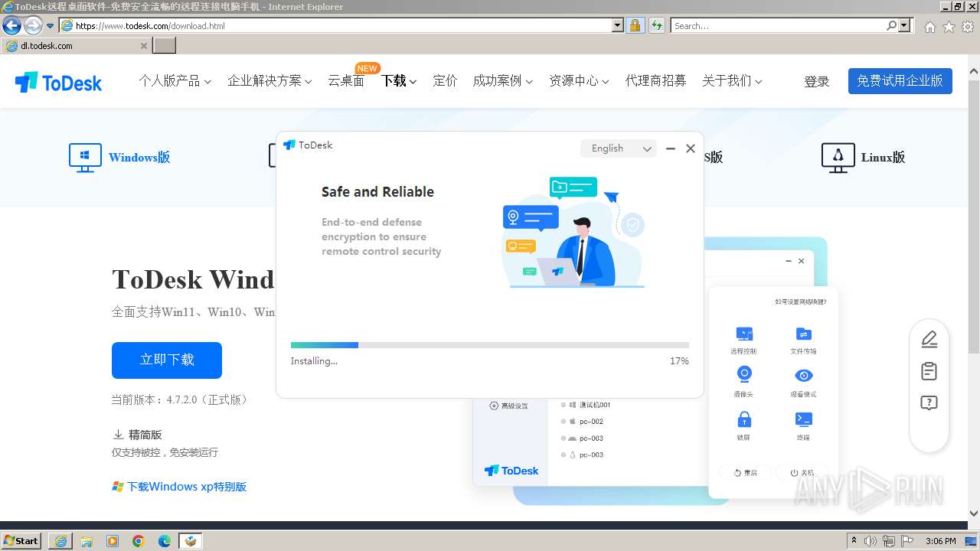Expand 下载 navigation menu
This screenshot has width=980, height=551.
pos(399,80)
